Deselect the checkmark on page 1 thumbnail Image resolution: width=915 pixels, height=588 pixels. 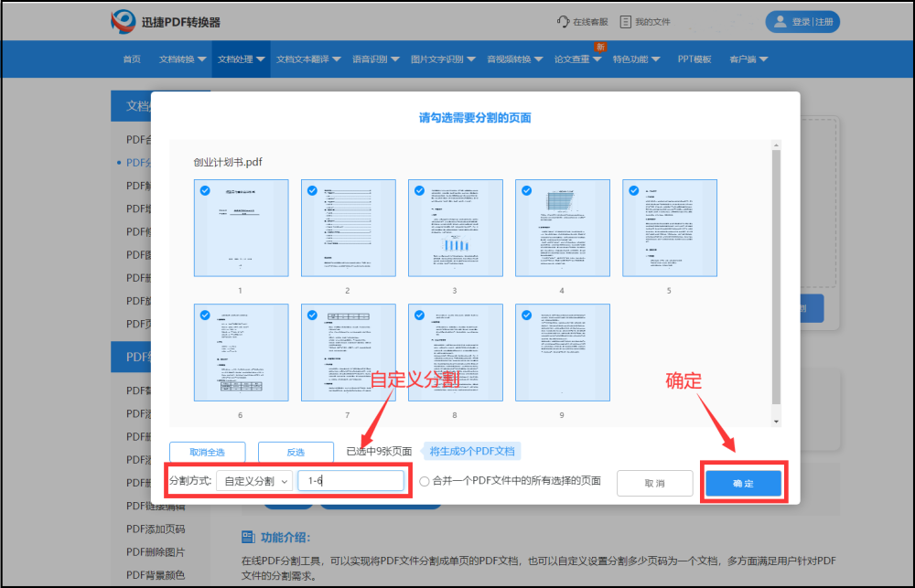203,190
